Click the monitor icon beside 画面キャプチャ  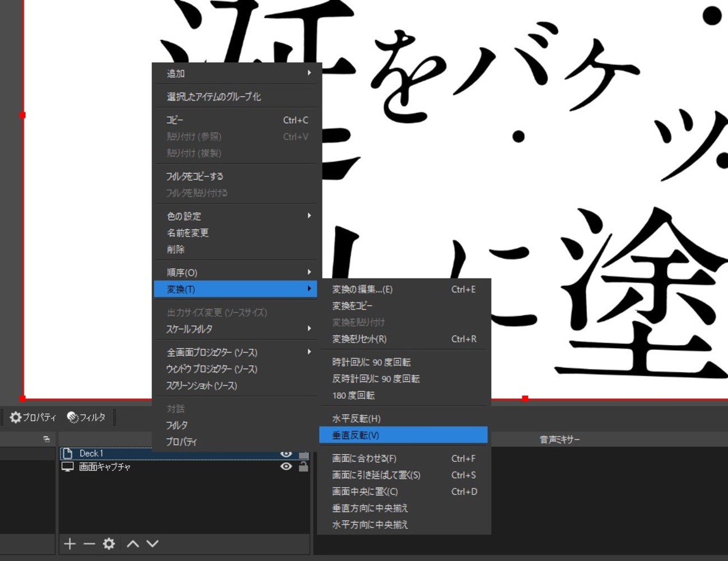pos(68,466)
